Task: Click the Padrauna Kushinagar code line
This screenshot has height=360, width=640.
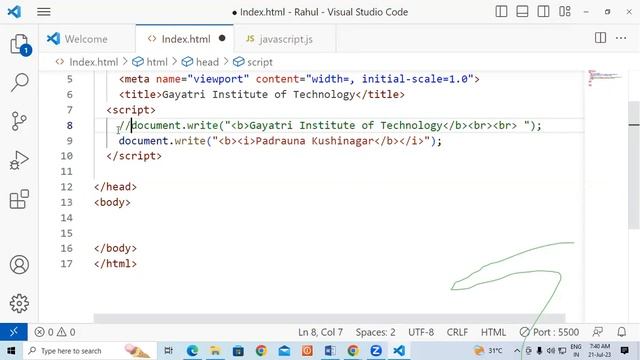Action: click(x=280, y=141)
